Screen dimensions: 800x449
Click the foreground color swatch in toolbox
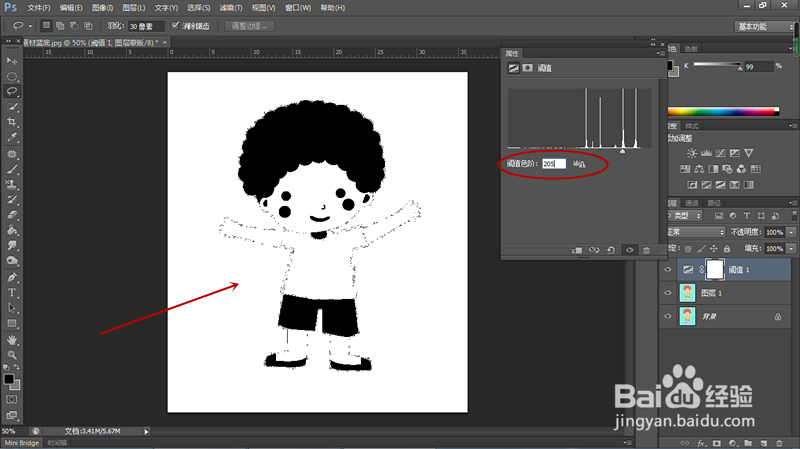pos(9,379)
